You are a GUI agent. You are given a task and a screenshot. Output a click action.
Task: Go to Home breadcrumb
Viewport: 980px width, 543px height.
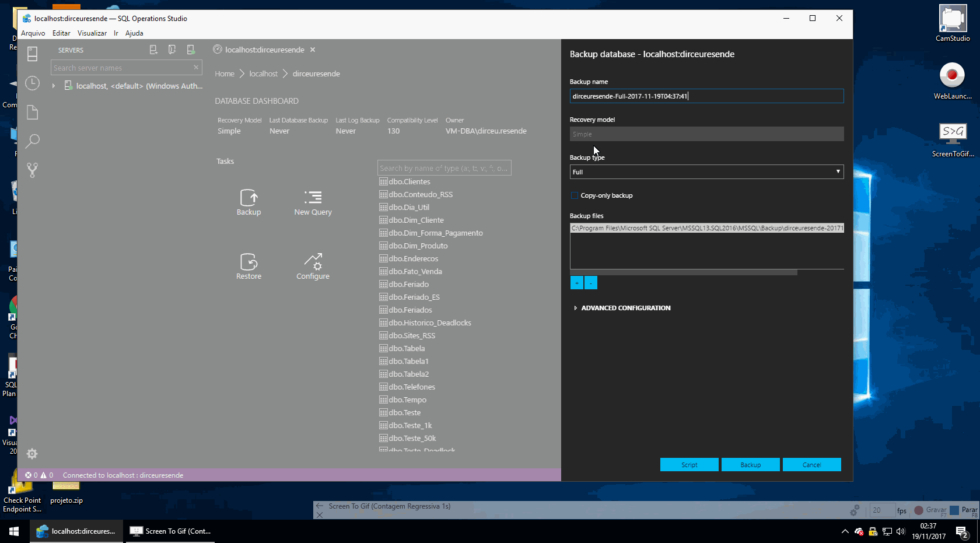coord(225,74)
